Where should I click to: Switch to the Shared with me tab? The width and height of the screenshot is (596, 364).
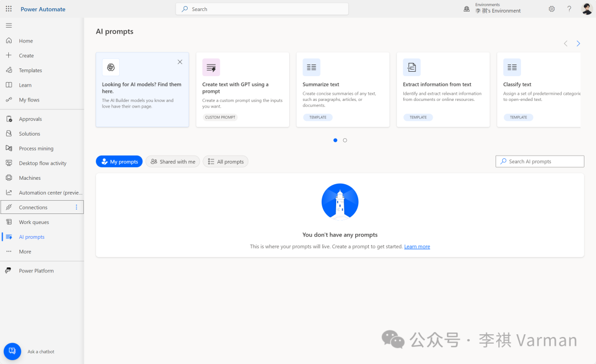pos(173,162)
